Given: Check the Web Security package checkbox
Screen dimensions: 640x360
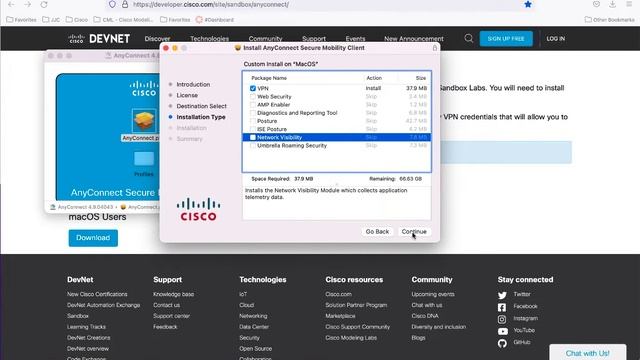Looking at the screenshot, I should click(253, 96).
